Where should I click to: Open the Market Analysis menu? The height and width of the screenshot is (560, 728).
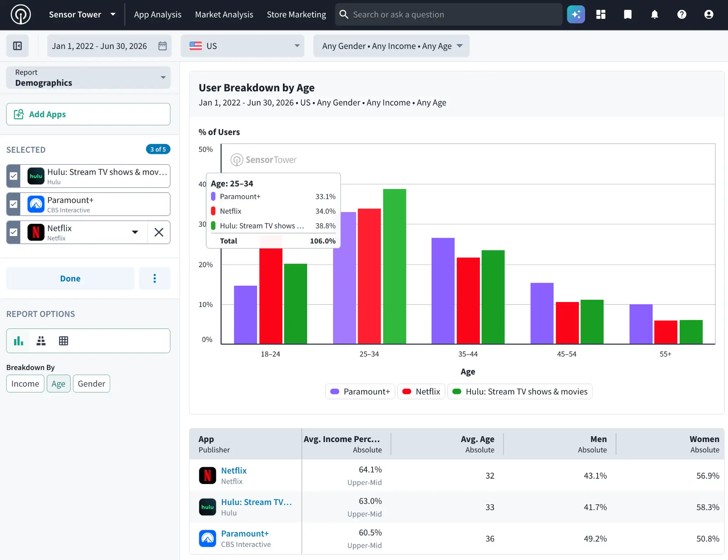(x=224, y=15)
